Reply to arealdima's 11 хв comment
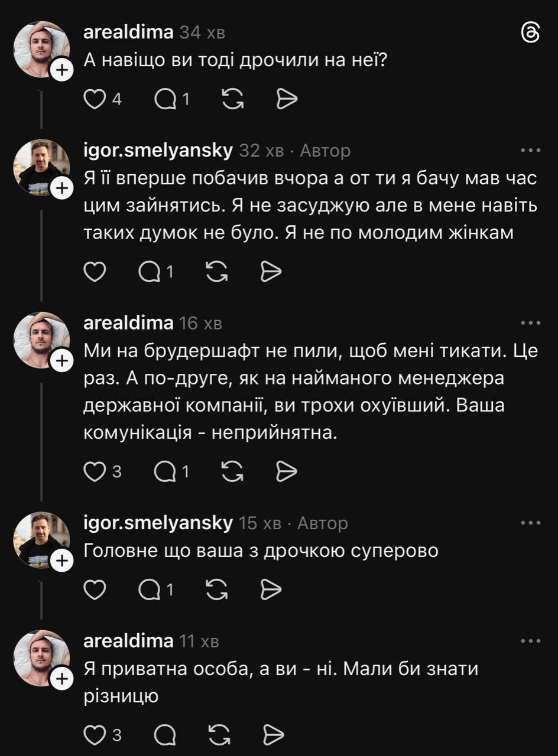This screenshot has height=756, width=558. (x=165, y=735)
